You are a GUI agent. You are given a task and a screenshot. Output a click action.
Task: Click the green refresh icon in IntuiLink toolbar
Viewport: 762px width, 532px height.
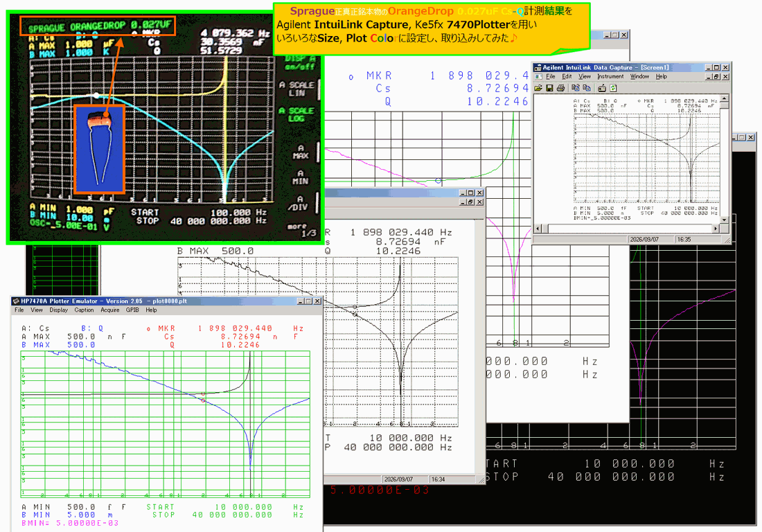613,88
